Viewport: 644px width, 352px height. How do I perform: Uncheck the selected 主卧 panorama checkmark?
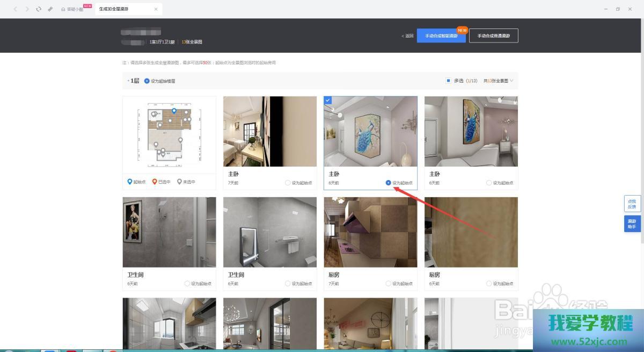(x=328, y=100)
